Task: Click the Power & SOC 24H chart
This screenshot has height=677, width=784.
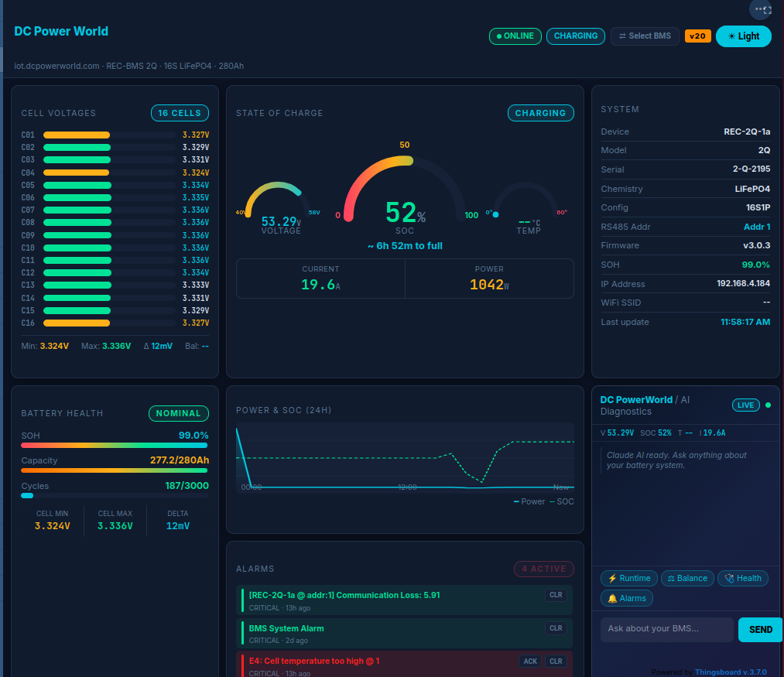Action: (405, 458)
